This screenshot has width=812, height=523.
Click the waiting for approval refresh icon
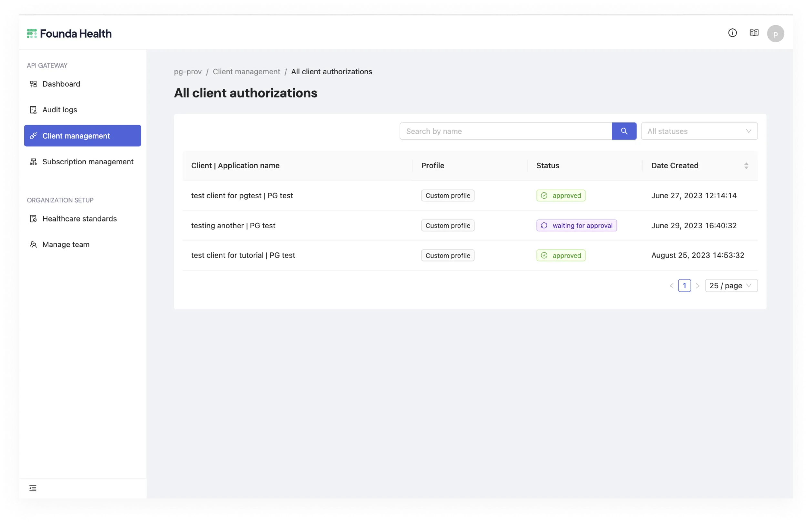pos(544,225)
